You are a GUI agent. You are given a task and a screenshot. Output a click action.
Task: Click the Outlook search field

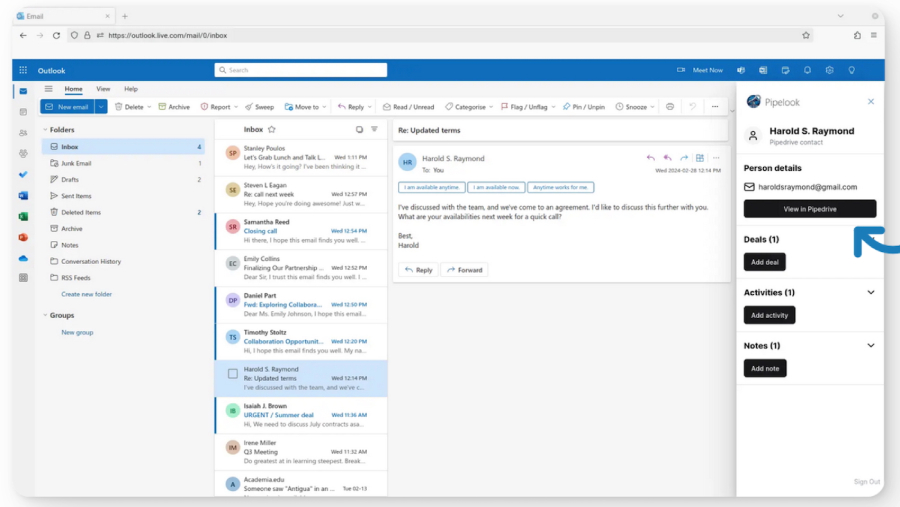(x=300, y=70)
